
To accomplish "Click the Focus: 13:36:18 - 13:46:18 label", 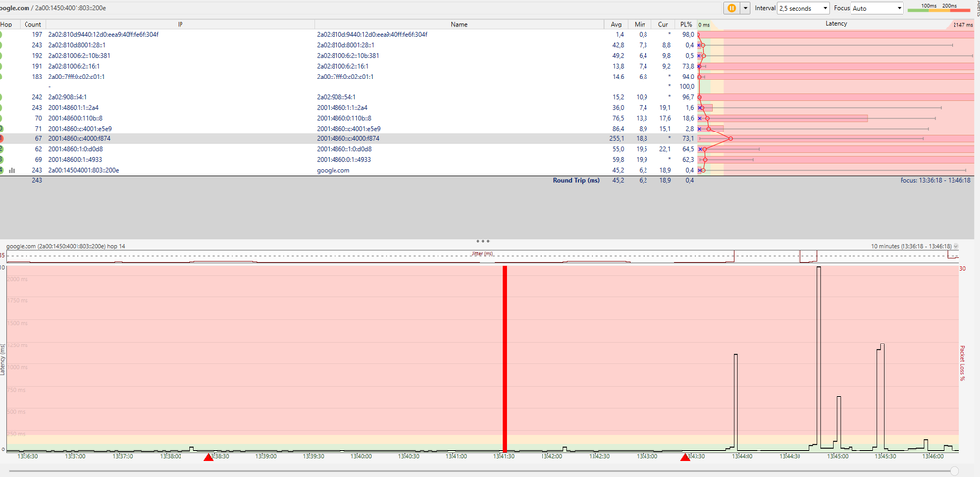I will [x=936, y=180].
